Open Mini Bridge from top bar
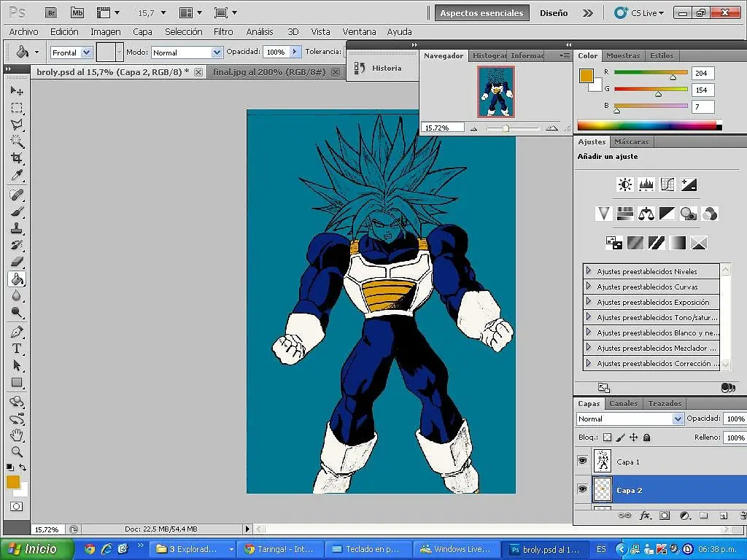Viewport: 747px width, 560px height. click(77, 13)
